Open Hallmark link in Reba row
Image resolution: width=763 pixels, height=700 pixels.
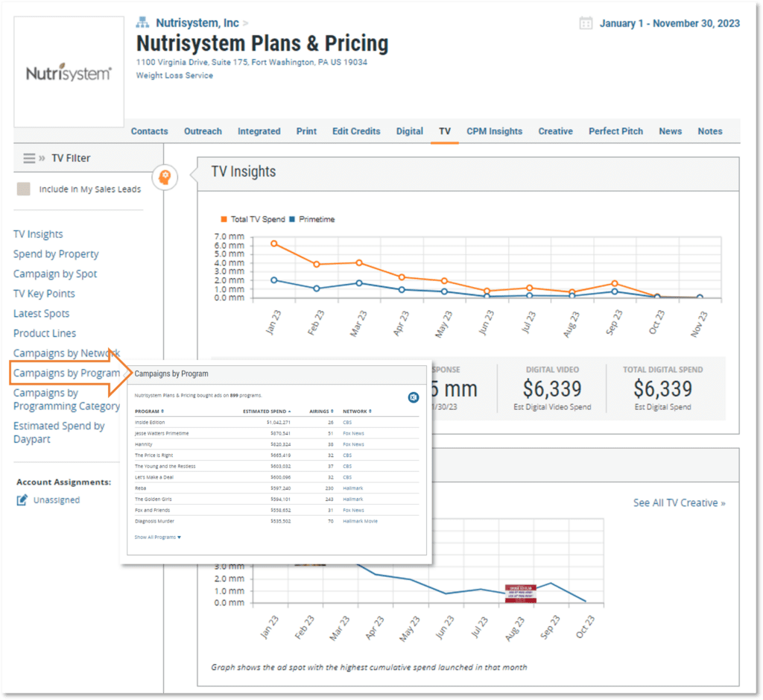click(352, 488)
